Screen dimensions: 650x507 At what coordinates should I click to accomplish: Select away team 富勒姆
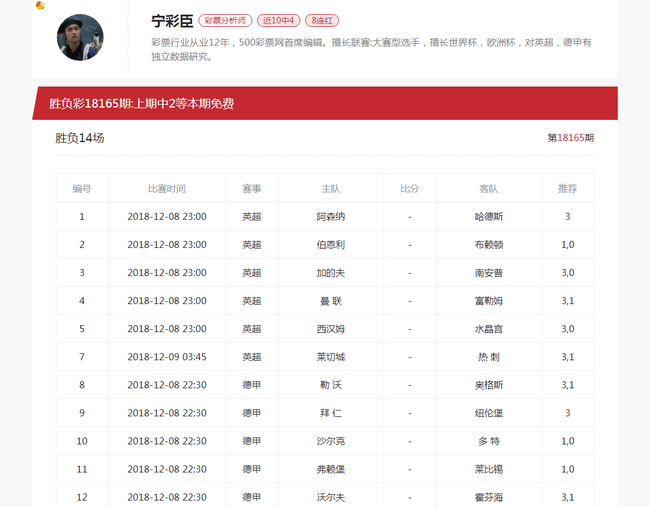coord(489,301)
